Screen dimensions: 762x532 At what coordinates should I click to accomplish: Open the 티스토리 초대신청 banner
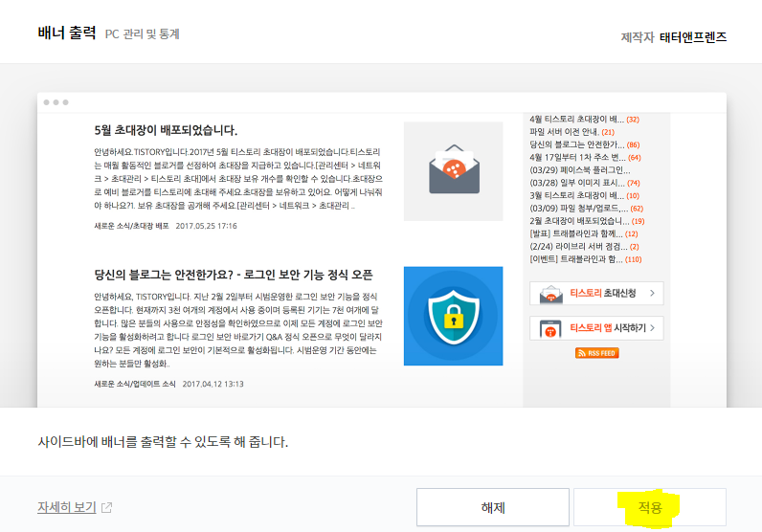[596, 293]
